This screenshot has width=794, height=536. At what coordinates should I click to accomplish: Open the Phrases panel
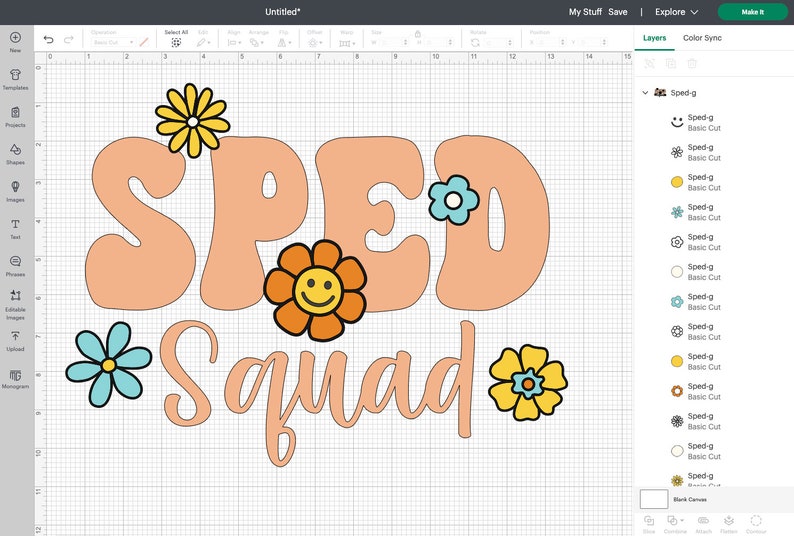point(15,266)
